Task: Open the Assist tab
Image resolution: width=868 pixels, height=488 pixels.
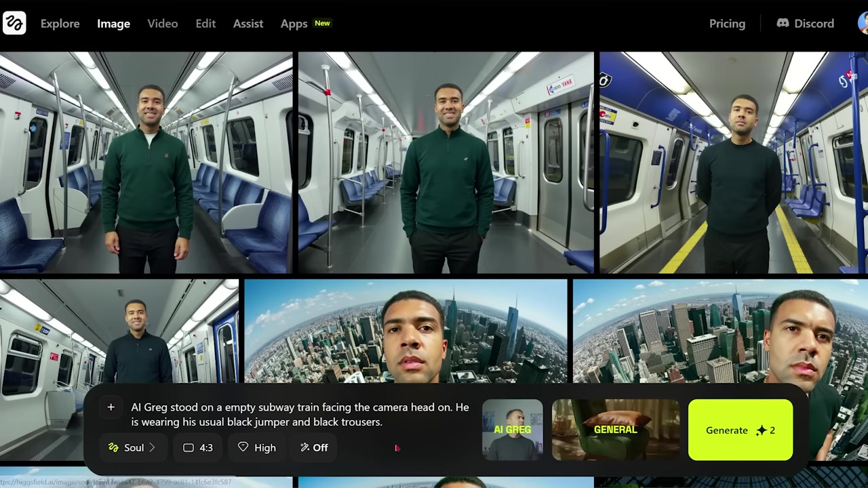Action: coord(248,23)
